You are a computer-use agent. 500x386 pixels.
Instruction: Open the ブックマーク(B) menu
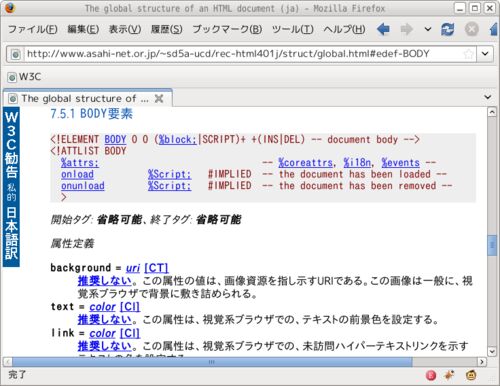227,29
